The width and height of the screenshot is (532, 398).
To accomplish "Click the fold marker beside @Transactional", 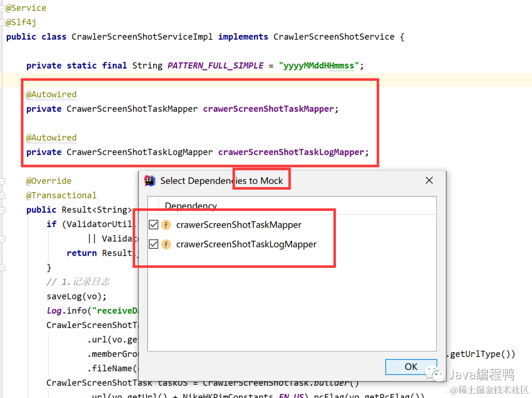I will pyautogui.click(x=2, y=196).
